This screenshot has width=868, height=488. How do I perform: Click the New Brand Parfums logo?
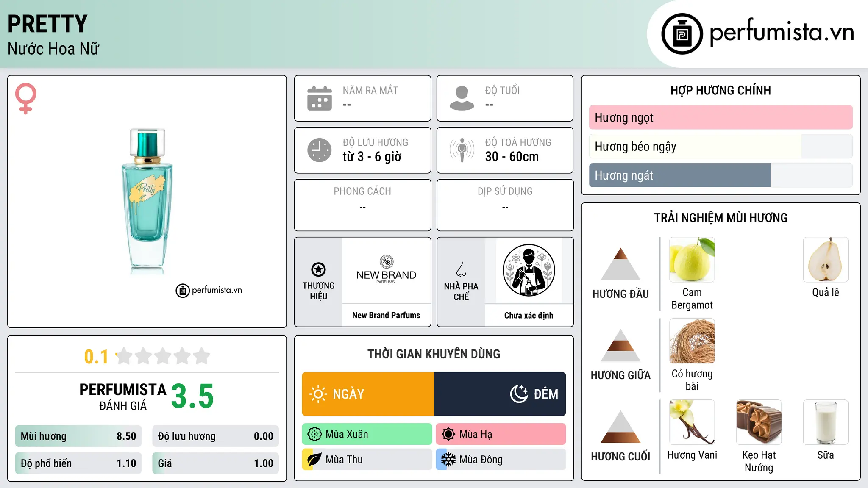point(386,270)
